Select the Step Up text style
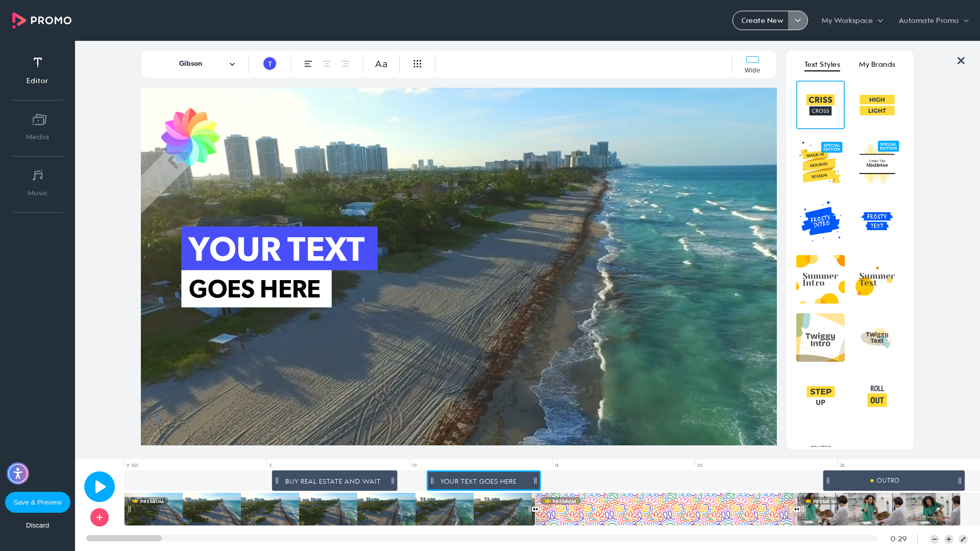This screenshot has width=980, height=551. pos(820,396)
